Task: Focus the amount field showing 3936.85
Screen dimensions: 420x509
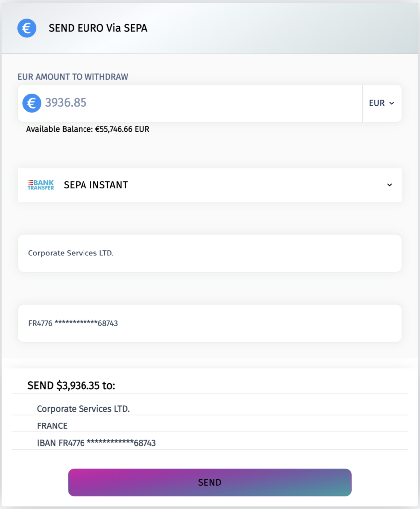Action: point(199,103)
